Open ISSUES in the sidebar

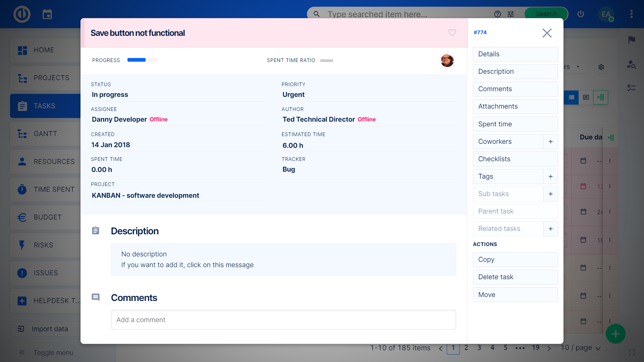[45, 273]
